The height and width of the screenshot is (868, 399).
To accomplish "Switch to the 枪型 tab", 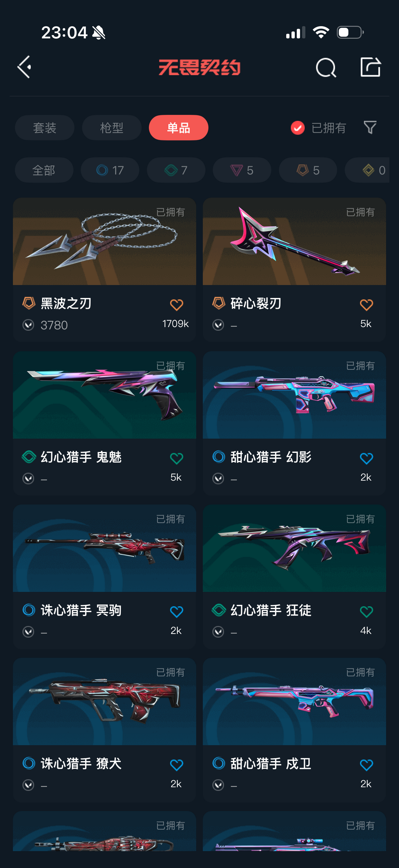I will (112, 128).
